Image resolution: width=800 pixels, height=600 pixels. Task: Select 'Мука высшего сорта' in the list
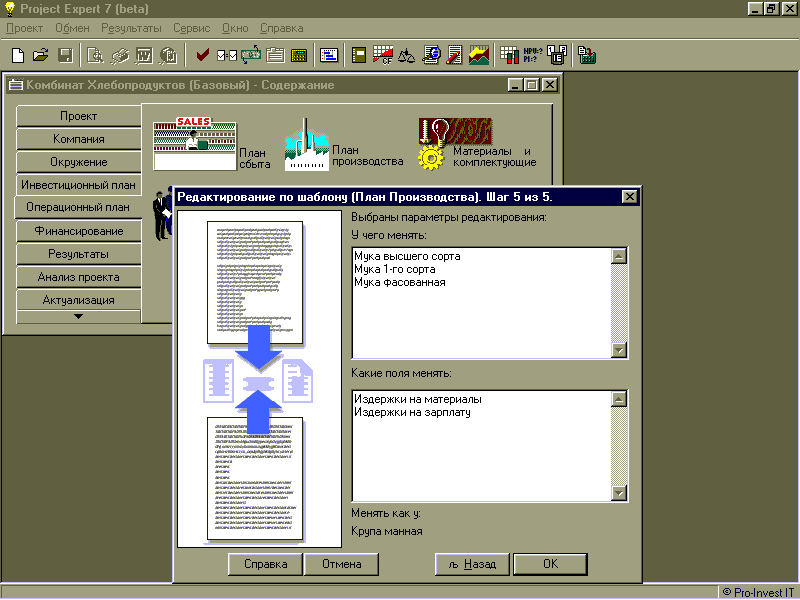(407, 256)
